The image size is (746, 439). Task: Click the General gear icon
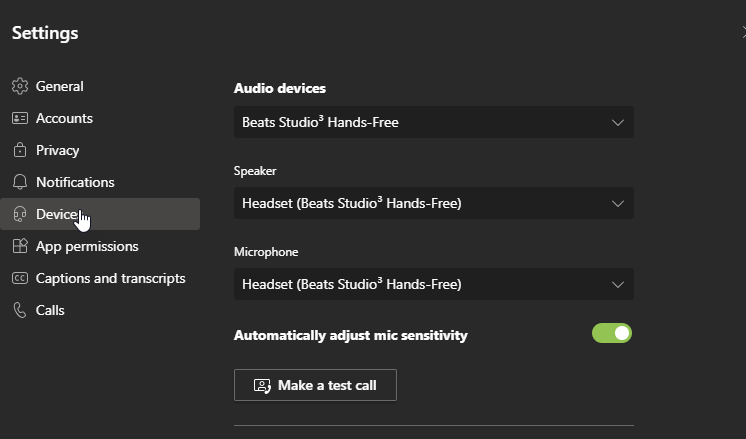point(20,87)
